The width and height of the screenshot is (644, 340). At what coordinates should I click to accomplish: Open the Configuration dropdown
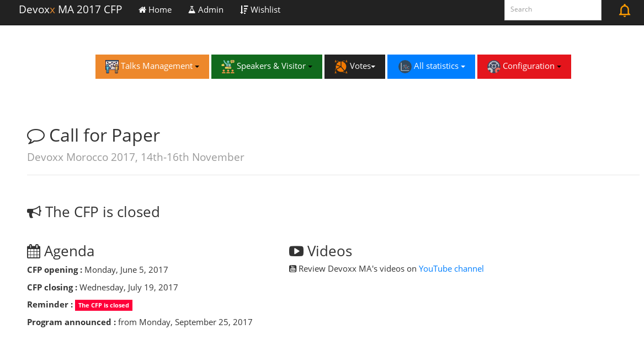[x=524, y=67]
